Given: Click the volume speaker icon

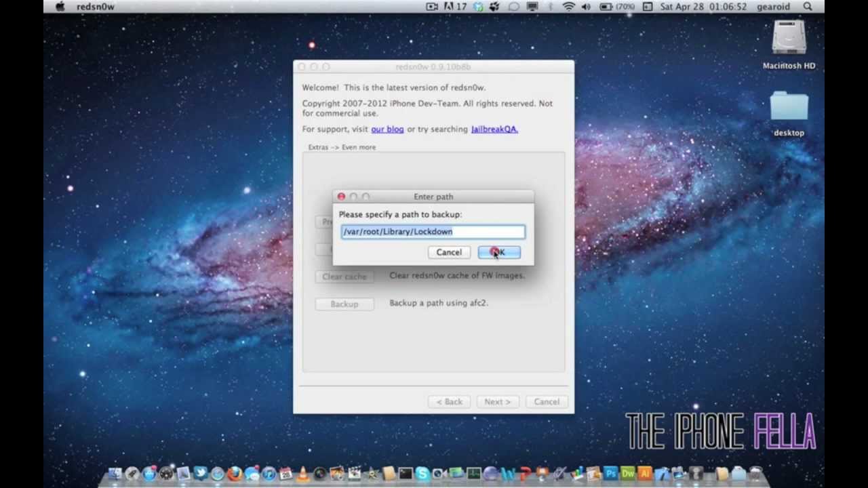Looking at the screenshot, I should (586, 7).
